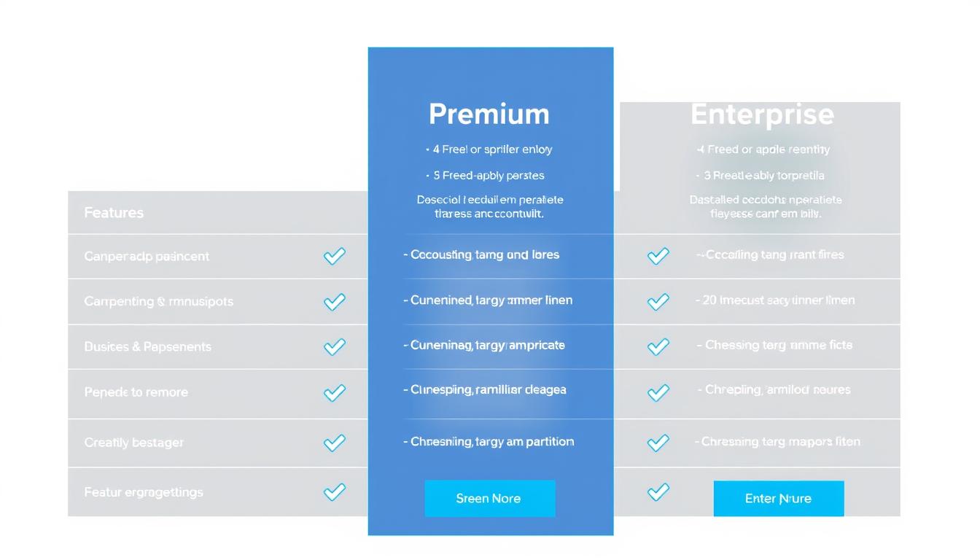Image resolution: width=980 pixels, height=560 pixels.
Task: Click the checkmark beside Canper acip paincent
Action: 334,256
